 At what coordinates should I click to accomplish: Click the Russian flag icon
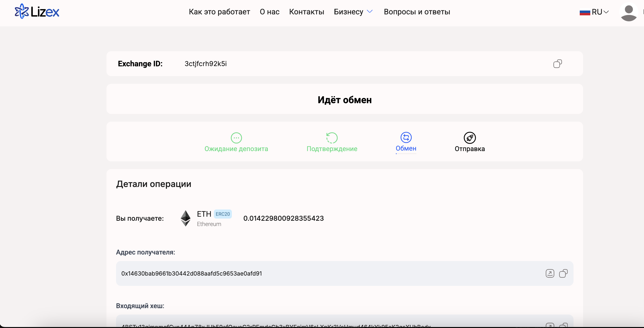pyautogui.click(x=585, y=12)
